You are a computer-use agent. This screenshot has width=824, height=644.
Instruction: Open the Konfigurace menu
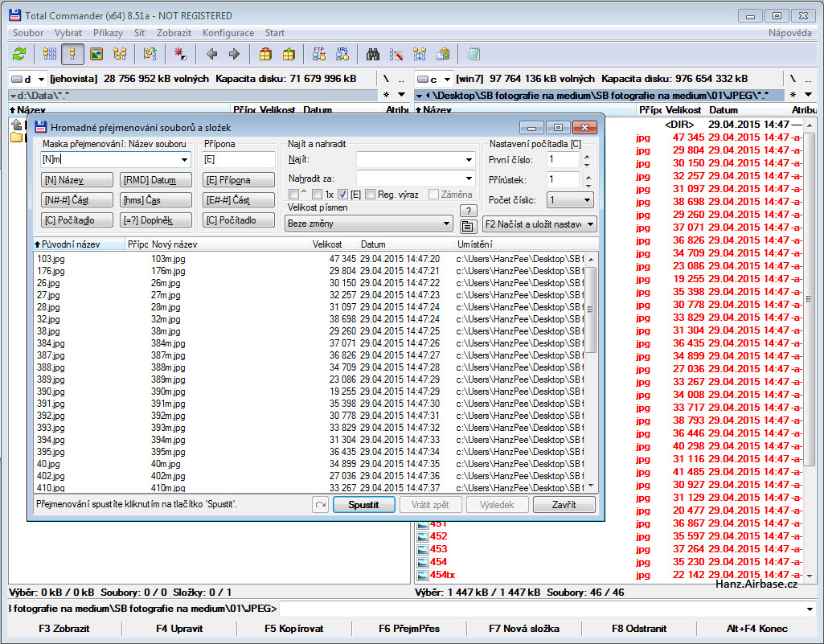click(228, 33)
